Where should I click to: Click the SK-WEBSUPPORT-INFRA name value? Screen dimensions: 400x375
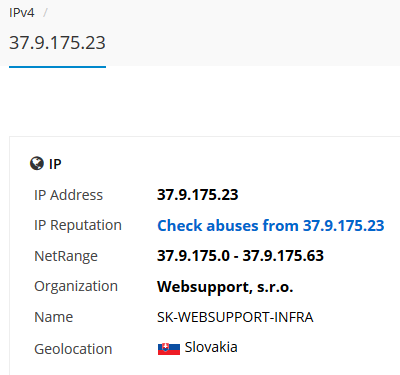(235, 317)
